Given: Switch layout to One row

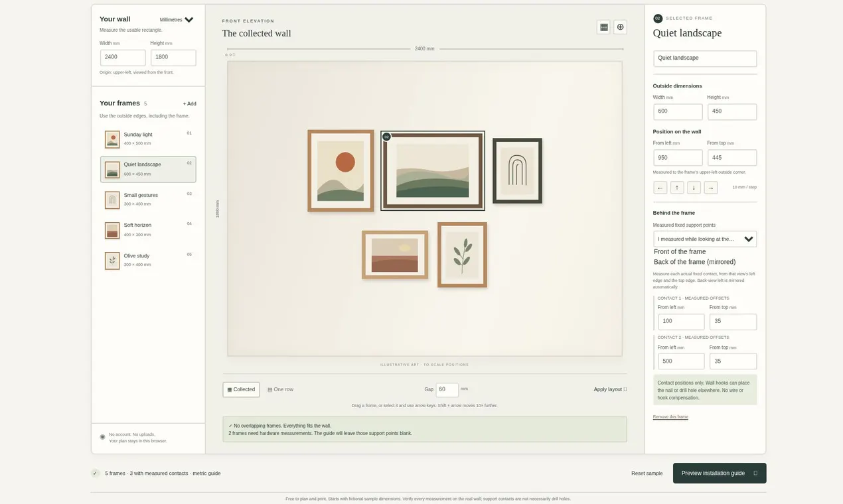Looking at the screenshot, I should point(280,389).
